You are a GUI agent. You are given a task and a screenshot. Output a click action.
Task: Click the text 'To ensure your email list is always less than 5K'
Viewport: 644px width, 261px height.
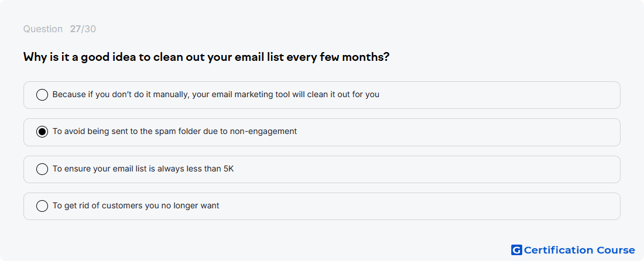[x=143, y=169]
